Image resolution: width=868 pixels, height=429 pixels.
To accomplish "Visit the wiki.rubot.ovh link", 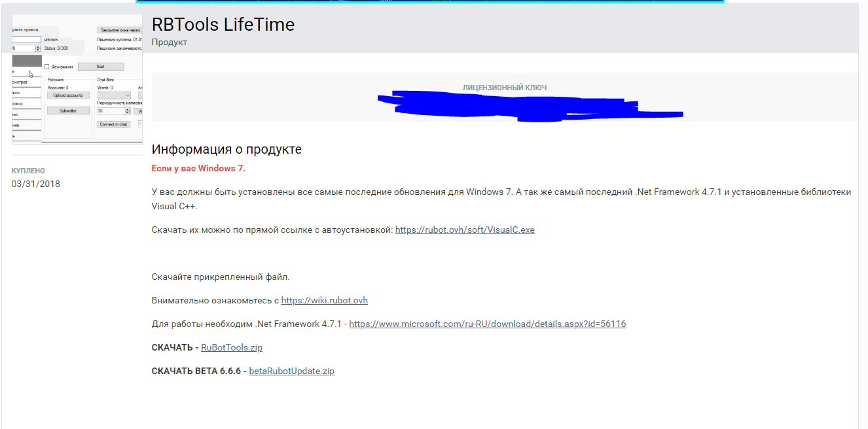I will pyautogui.click(x=324, y=301).
